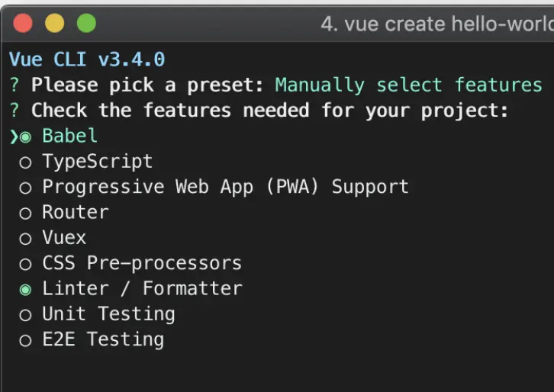
Task: Toggle the CSS Pre-processors circle
Action: click(26, 264)
